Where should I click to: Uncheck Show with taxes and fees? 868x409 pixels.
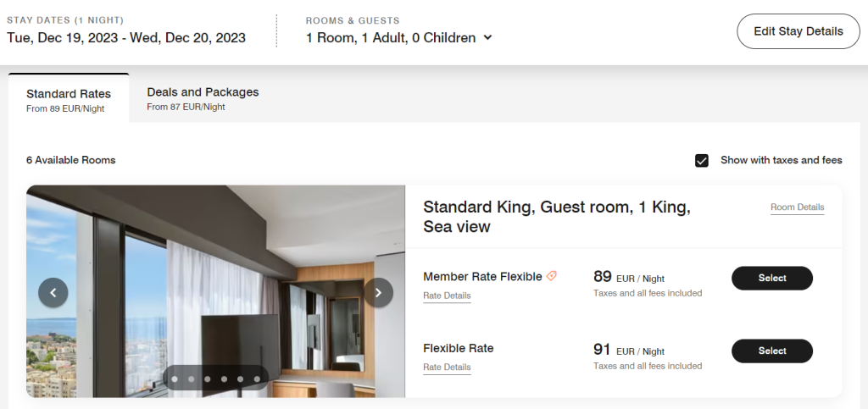[x=702, y=160]
